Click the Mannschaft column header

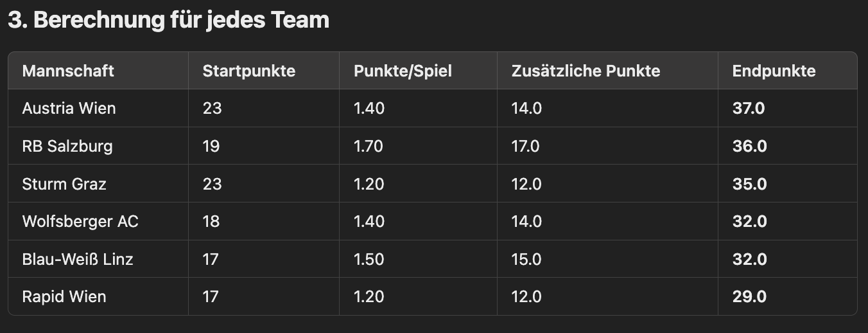68,71
